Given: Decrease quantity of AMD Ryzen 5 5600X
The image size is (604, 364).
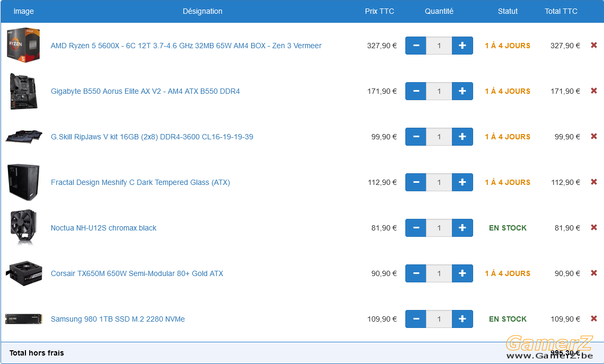Looking at the screenshot, I should pos(415,46).
